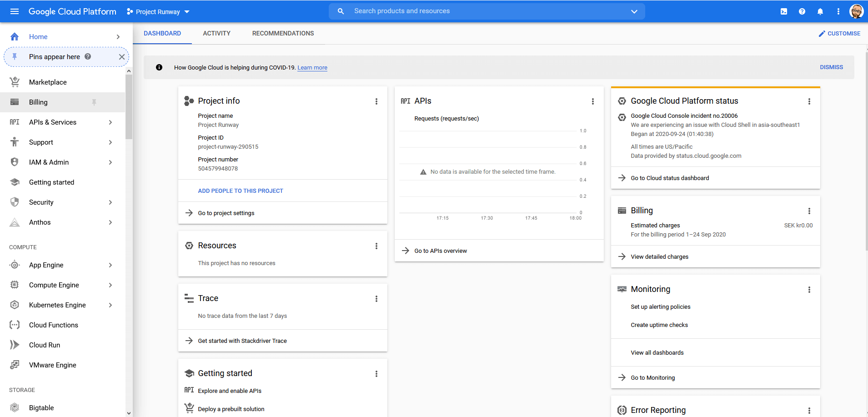868x417 pixels.
Task: Click the Support person icon
Action: [x=15, y=142]
